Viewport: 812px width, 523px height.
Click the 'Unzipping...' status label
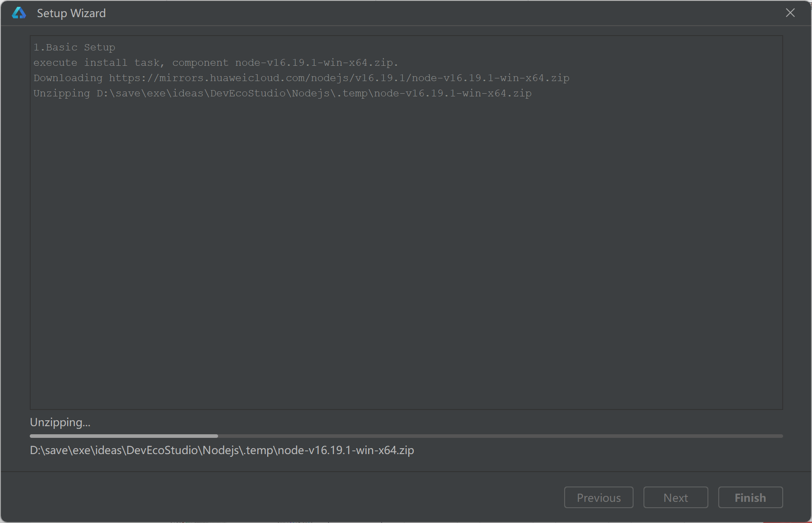[60, 423]
